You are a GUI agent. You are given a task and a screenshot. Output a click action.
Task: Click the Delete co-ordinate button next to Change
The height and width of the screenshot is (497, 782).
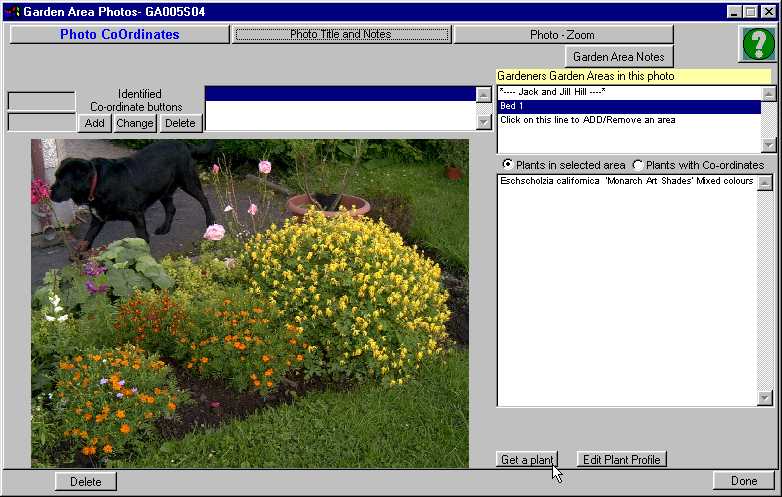point(181,123)
